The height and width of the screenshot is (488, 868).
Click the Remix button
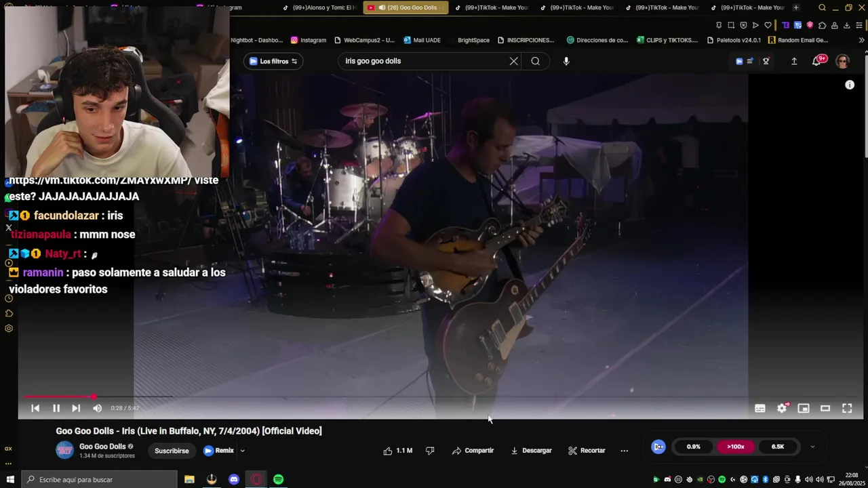218,451
